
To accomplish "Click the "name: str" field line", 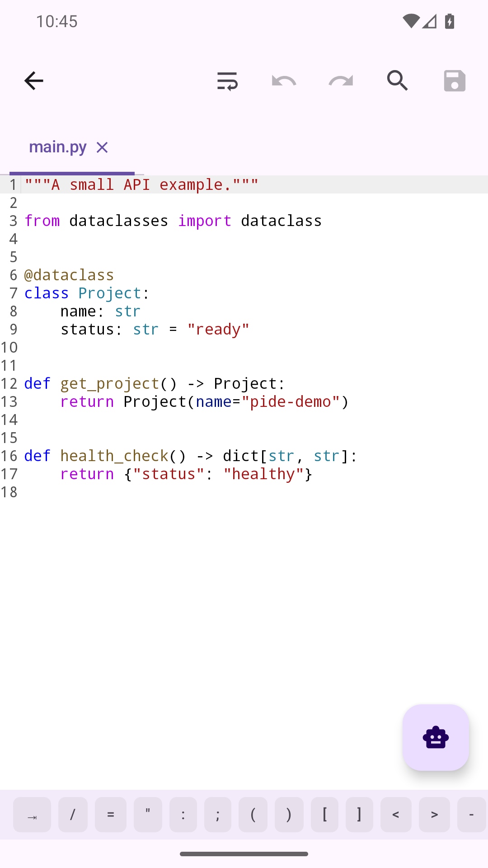I will point(100,311).
